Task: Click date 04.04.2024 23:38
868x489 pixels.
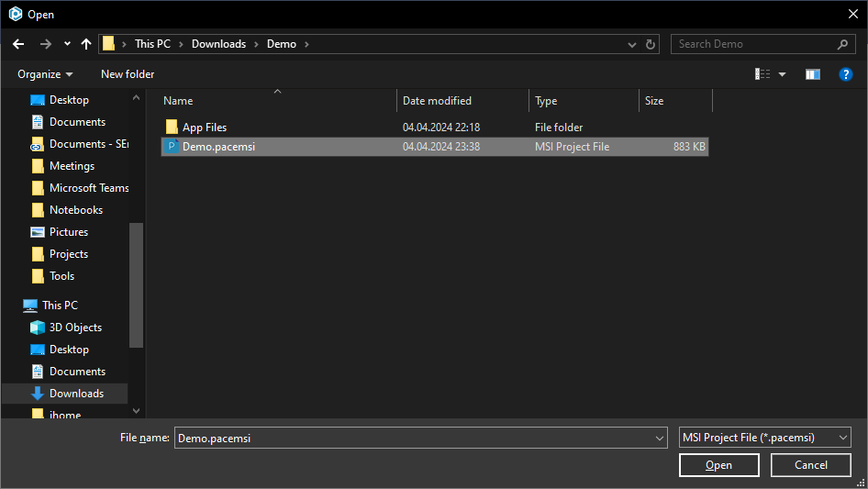Action: point(441,147)
